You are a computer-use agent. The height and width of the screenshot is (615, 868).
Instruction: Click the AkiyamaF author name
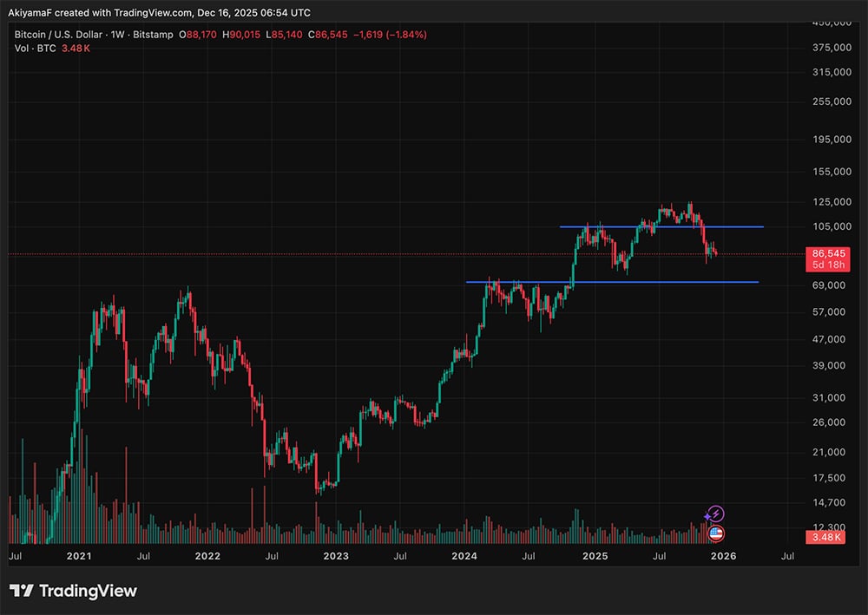click(30, 12)
